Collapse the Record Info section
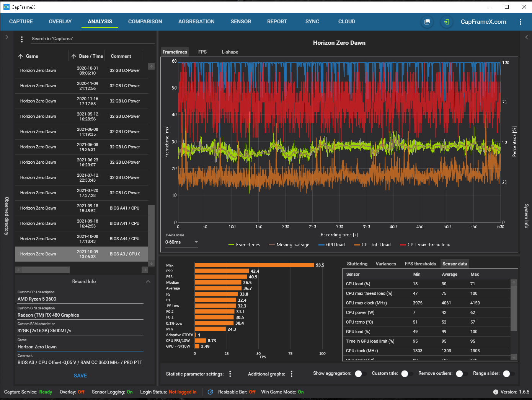This screenshot has height=400, width=532. pyautogui.click(x=148, y=281)
